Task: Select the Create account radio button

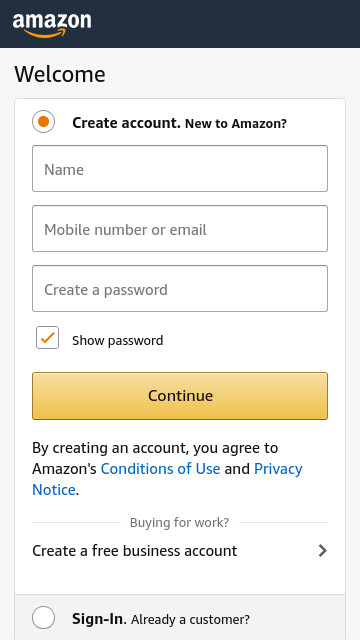Action: 44,122
